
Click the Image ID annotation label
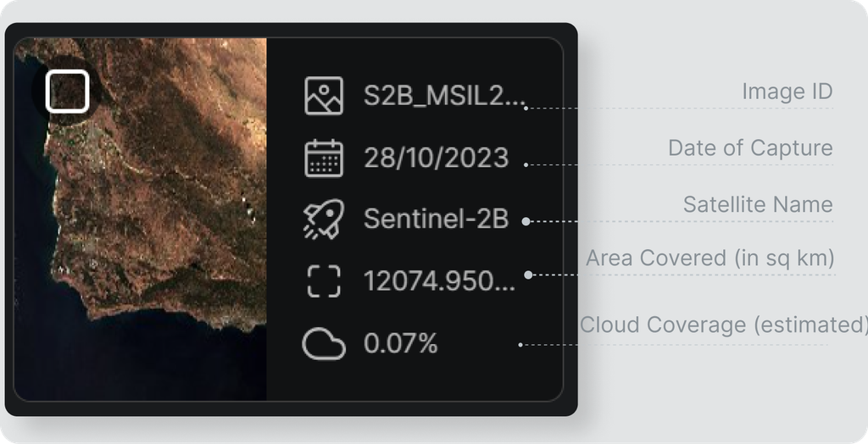pyautogui.click(x=787, y=92)
